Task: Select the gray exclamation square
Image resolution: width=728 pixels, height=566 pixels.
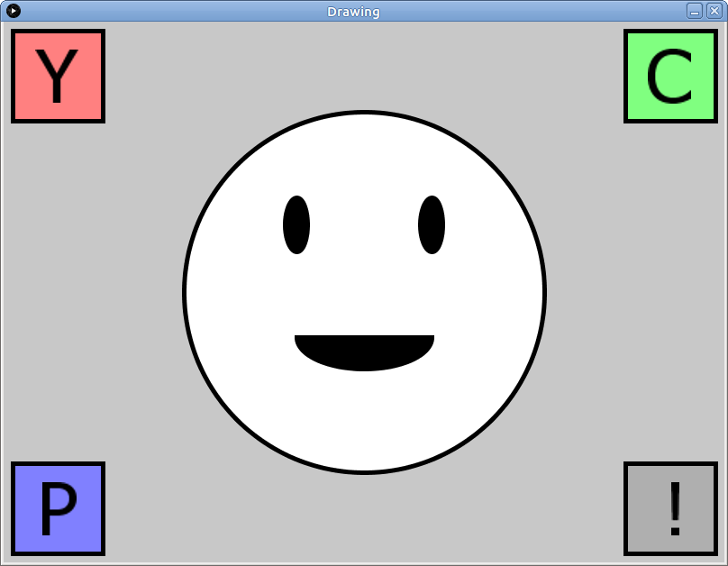Action: tap(670, 508)
